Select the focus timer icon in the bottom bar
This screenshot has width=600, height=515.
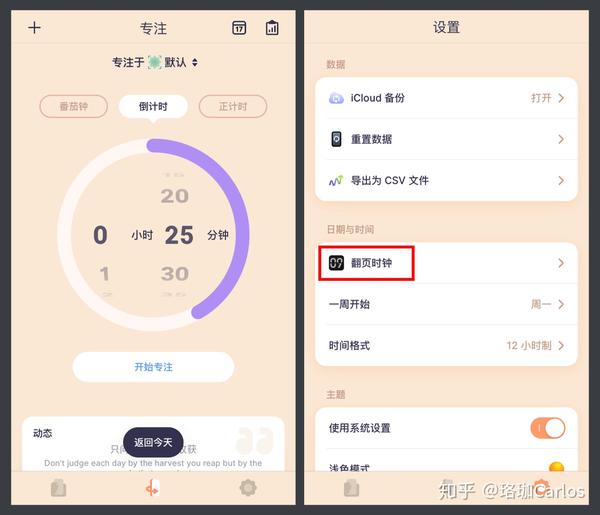[x=152, y=488]
